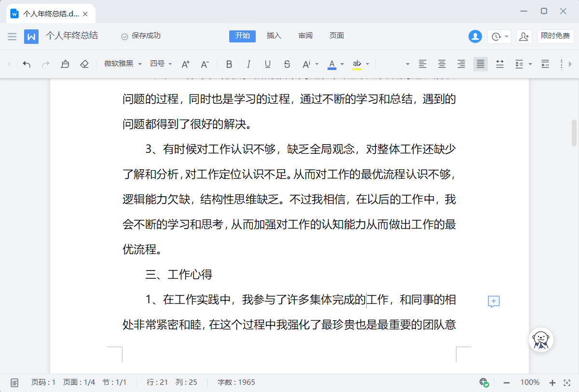This screenshot has height=392, width=579.
Task: Increase the font size with A+ icon
Action: [185, 64]
